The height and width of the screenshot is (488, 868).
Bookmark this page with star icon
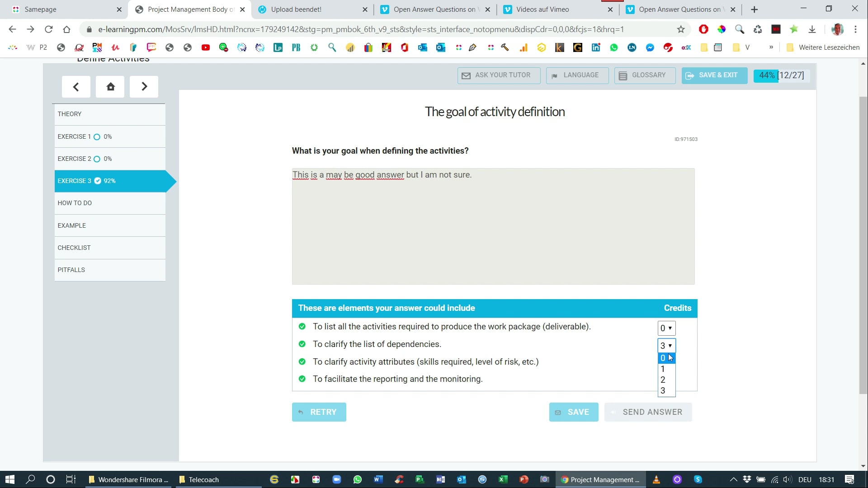point(681,29)
